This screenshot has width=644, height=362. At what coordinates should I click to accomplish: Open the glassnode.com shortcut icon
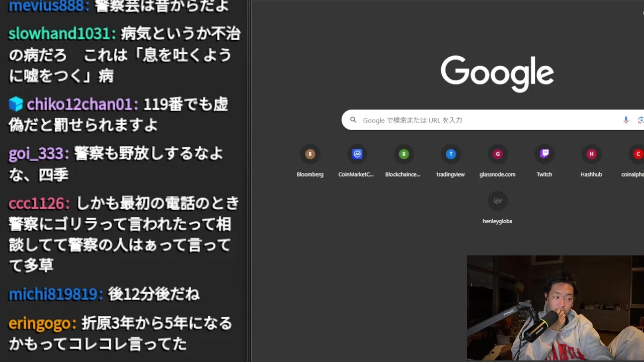[498, 154]
